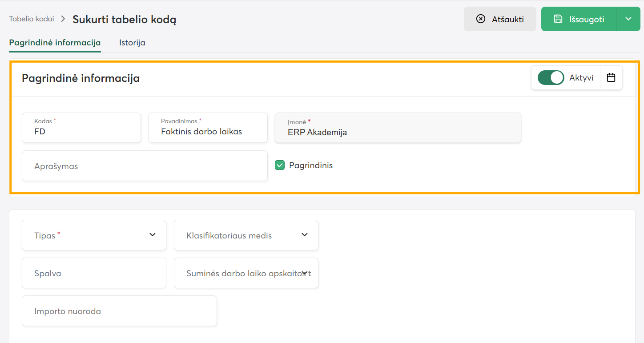This screenshot has width=644, height=343.
Task: Click the Atšaukti button
Action: [x=500, y=19]
